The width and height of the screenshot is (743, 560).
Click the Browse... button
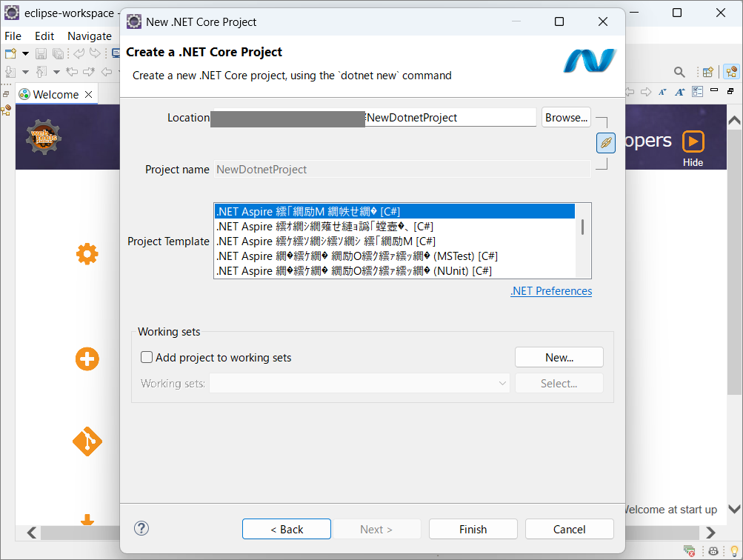[566, 118]
